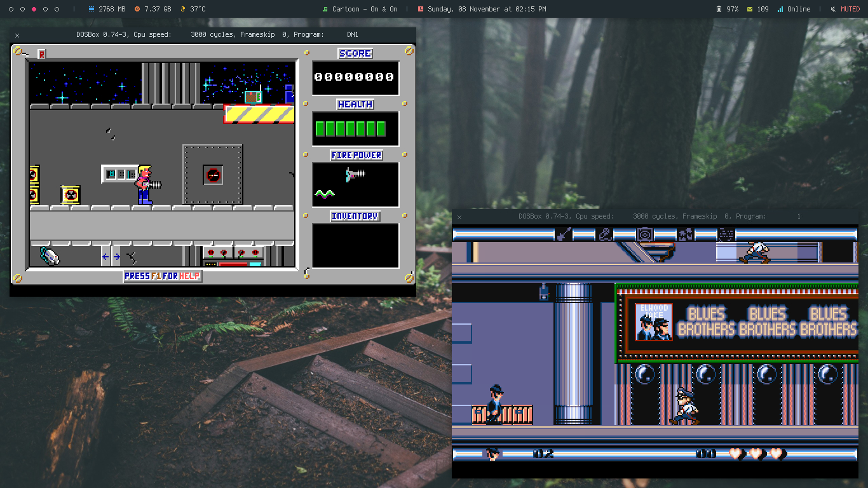The width and height of the screenshot is (868, 488).
Task: Click the police officer walking in Blues Brothers
Action: tap(684, 406)
